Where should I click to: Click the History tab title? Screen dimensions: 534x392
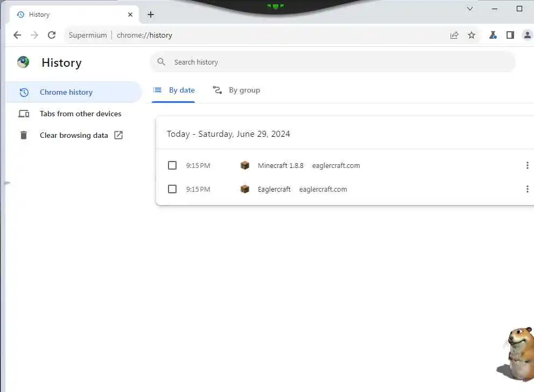click(39, 15)
